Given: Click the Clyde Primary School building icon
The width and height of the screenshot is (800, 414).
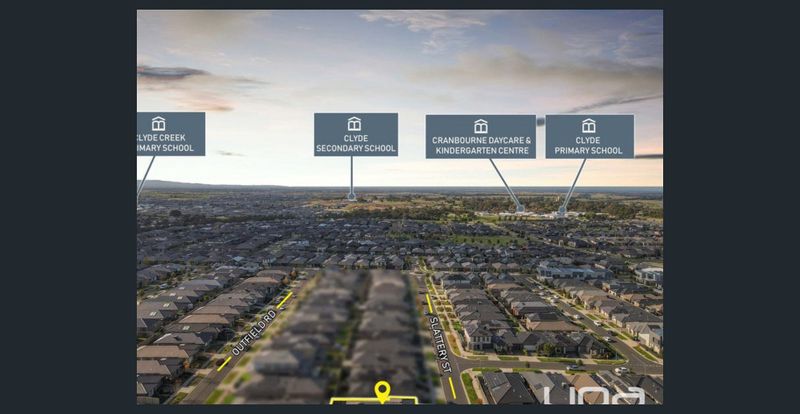Looking at the screenshot, I should [x=588, y=126].
